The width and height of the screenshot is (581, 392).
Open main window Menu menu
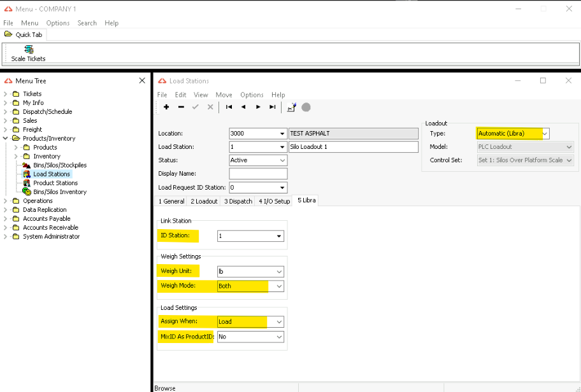30,23
